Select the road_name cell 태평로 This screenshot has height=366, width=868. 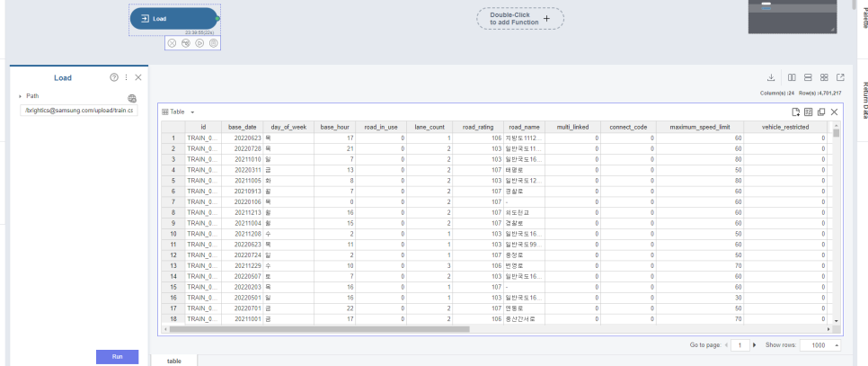click(524, 170)
